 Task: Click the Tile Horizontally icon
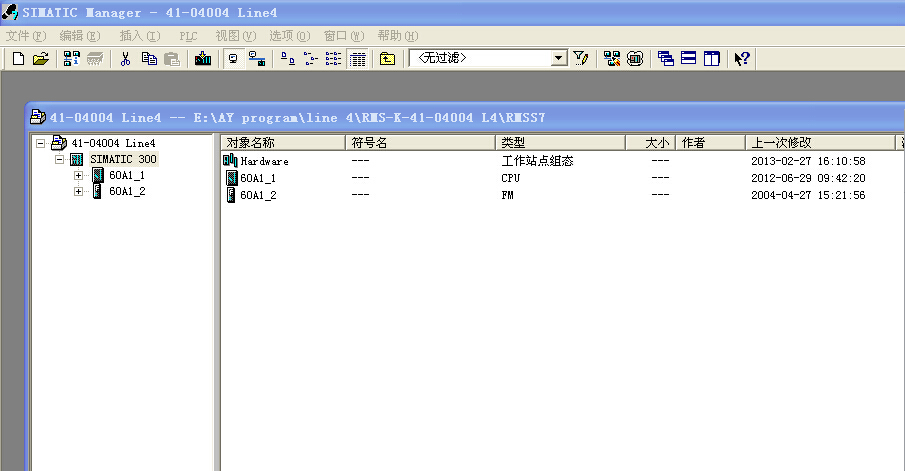689,58
